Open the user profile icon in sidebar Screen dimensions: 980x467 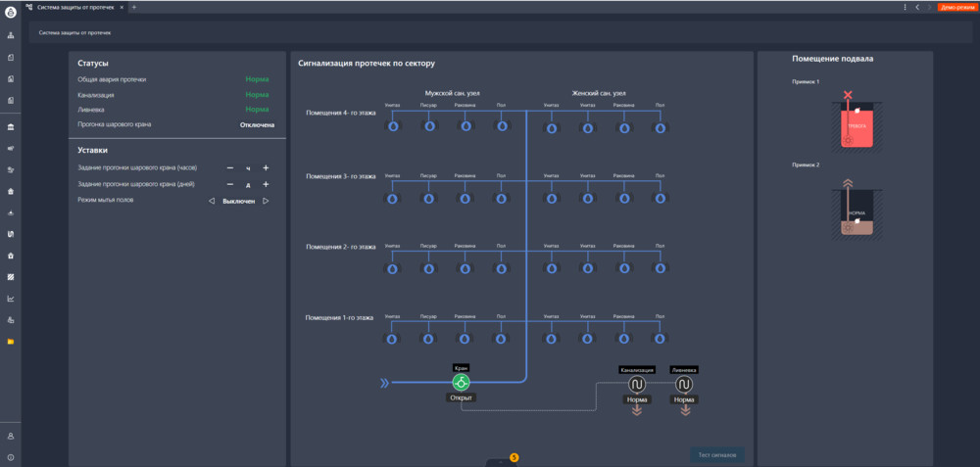(x=10, y=436)
